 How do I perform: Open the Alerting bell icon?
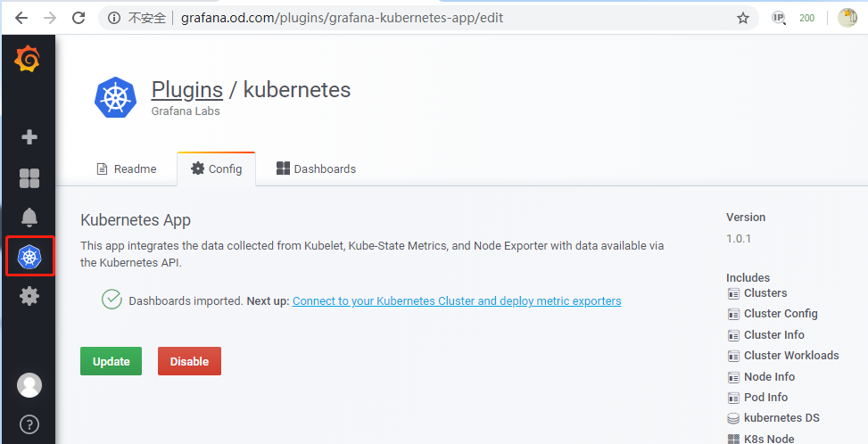(x=29, y=218)
